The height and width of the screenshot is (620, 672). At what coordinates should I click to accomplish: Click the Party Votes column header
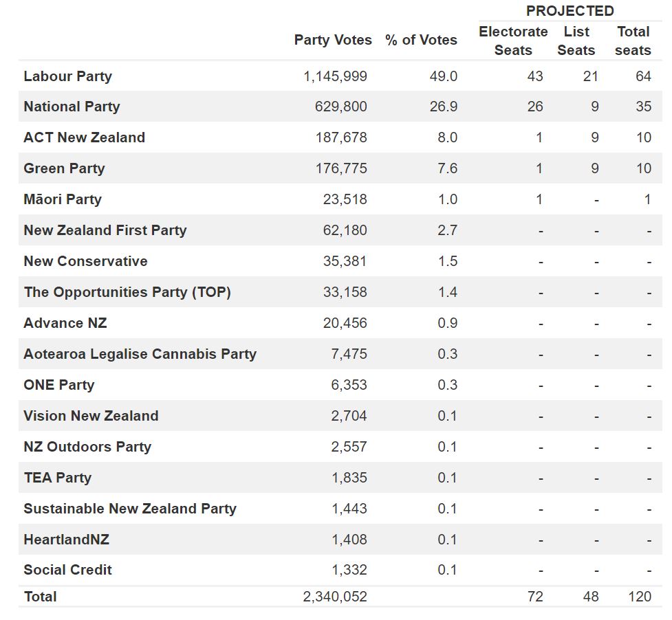tap(333, 40)
